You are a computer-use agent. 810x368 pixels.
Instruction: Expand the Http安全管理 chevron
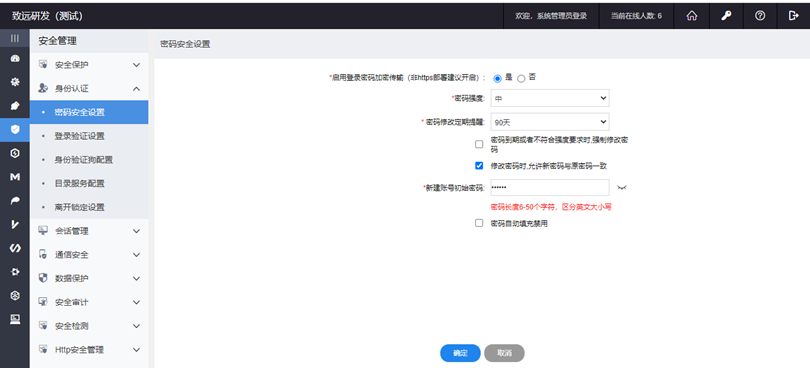tap(136, 350)
